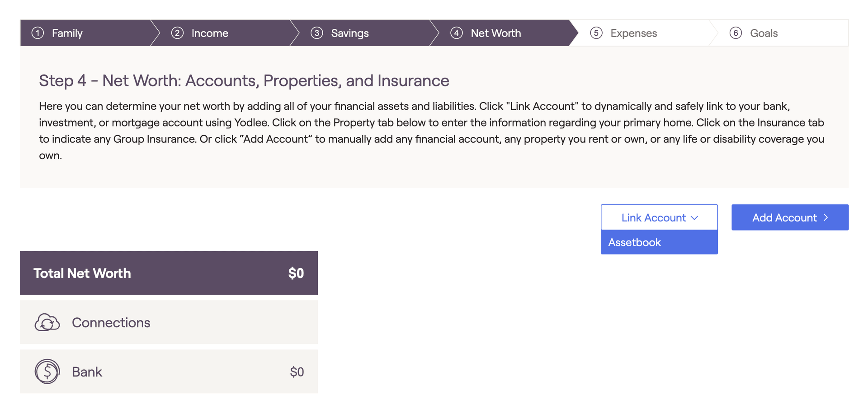Click the Add Account button
This screenshot has height=395, width=868.
tap(790, 217)
